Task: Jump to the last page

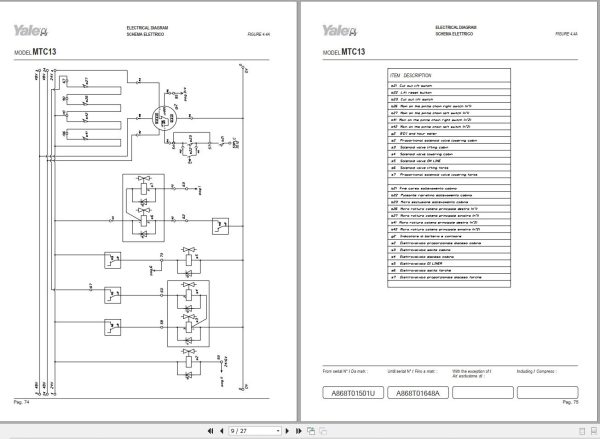Action: (x=299, y=431)
